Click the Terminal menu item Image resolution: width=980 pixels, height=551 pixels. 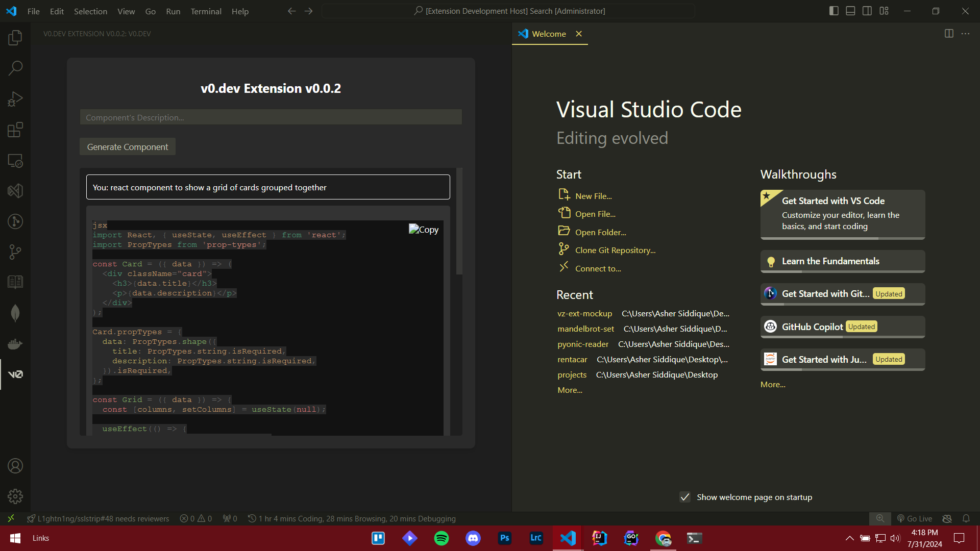[205, 11]
